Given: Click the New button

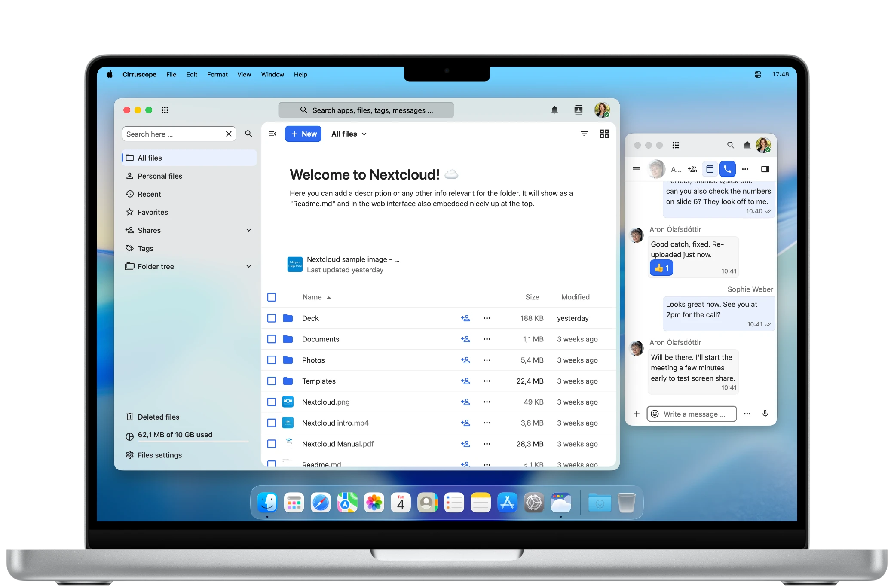Looking at the screenshot, I should [303, 134].
